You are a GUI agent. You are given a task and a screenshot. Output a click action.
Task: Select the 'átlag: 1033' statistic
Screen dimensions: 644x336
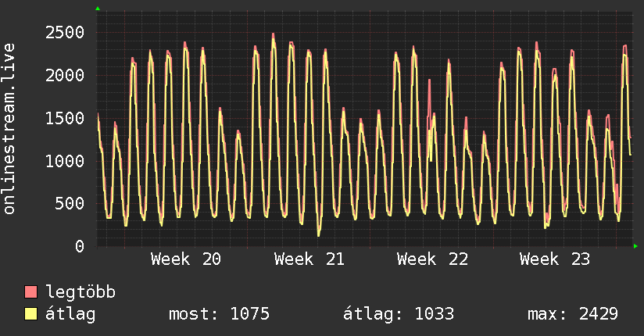(399, 314)
